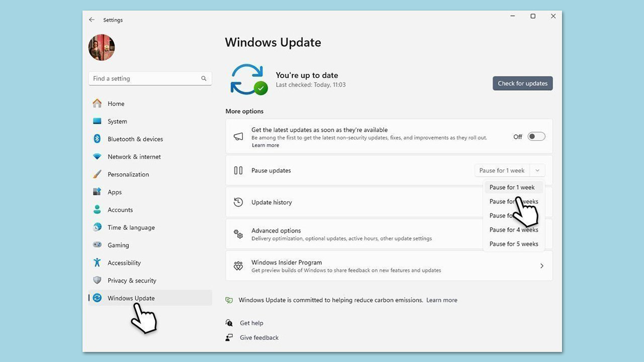The height and width of the screenshot is (362, 644).
Task: Expand Windows Insider Program chevron
Action: click(x=542, y=266)
